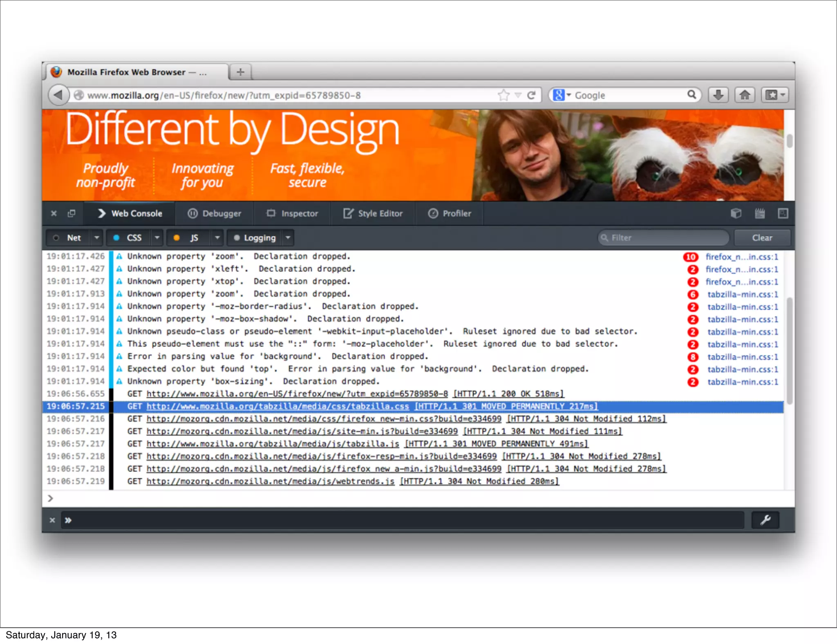The image size is (837, 644).
Task: Click the reload page icon
Action: coord(531,95)
